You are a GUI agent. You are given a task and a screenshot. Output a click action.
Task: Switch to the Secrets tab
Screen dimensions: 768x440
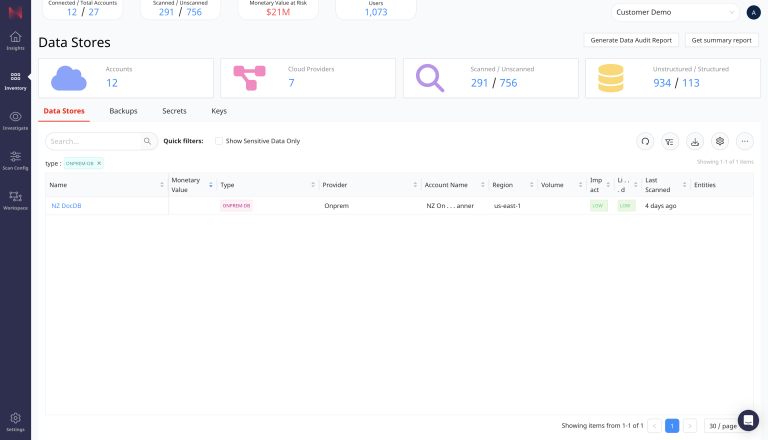click(x=174, y=111)
